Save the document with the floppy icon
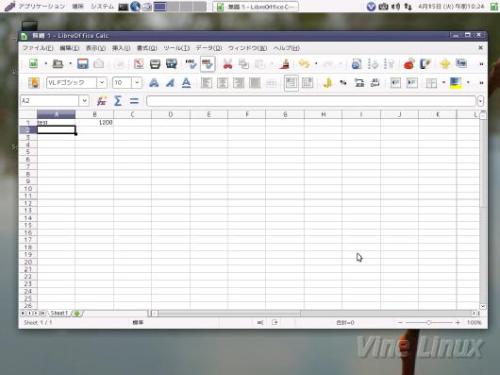The height and width of the screenshot is (375, 500). tap(83, 63)
